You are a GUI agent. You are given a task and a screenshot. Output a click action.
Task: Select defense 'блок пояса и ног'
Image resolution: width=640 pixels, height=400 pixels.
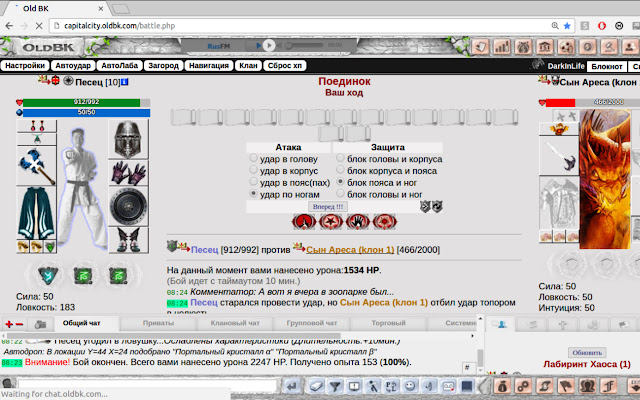coord(340,182)
